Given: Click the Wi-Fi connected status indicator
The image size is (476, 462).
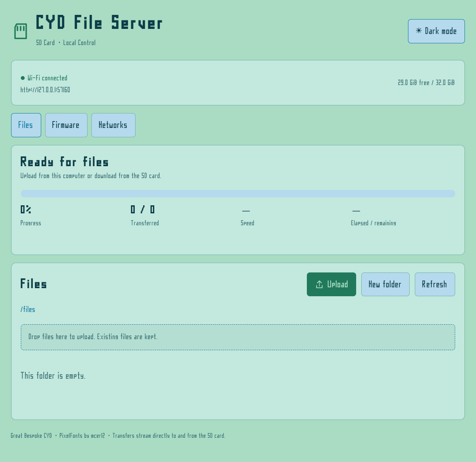Looking at the screenshot, I should [44, 78].
